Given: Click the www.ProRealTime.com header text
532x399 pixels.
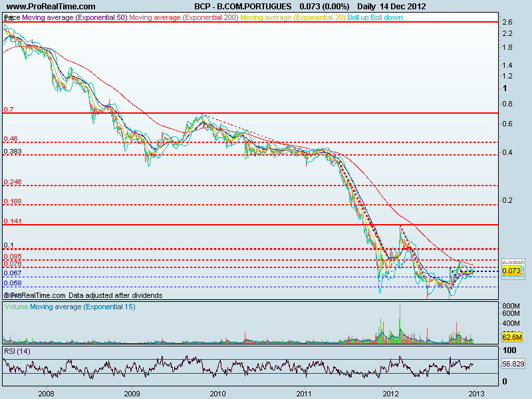Looking at the screenshot, I should [51, 7].
